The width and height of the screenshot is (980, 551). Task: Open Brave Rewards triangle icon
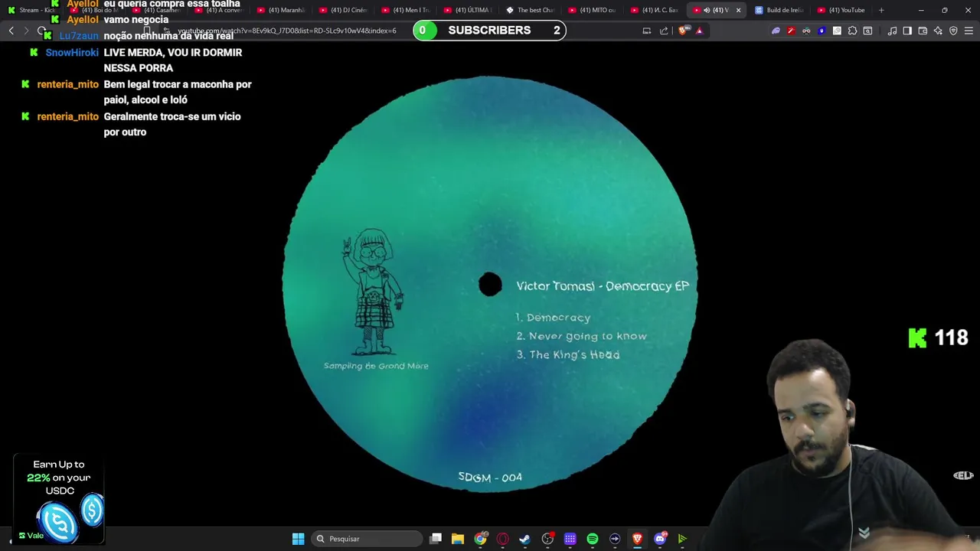pyautogui.click(x=699, y=31)
